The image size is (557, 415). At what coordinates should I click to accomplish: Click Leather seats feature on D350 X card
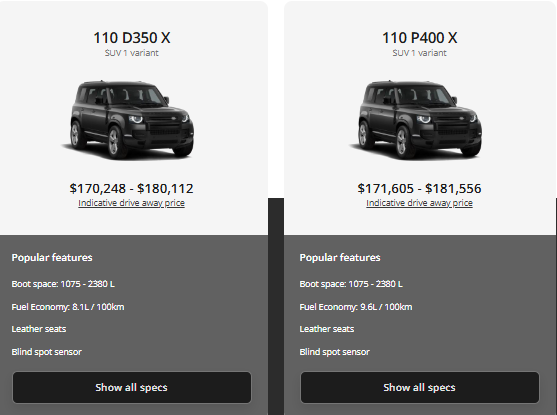tap(39, 329)
